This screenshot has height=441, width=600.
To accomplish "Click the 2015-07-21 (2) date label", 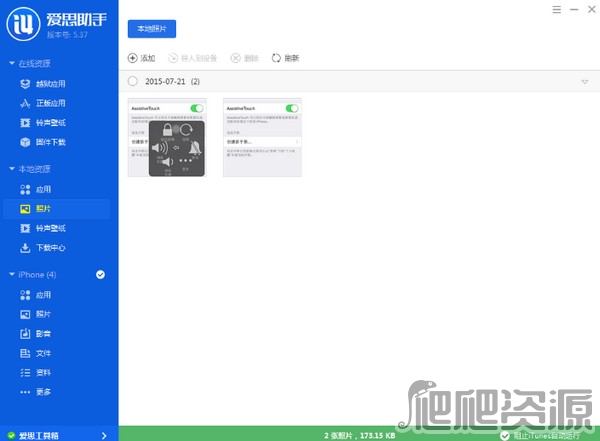I will pos(173,82).
